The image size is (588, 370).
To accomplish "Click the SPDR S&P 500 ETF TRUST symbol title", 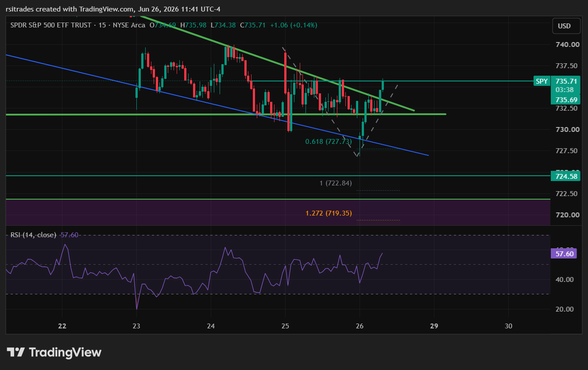I will point(51,25).
